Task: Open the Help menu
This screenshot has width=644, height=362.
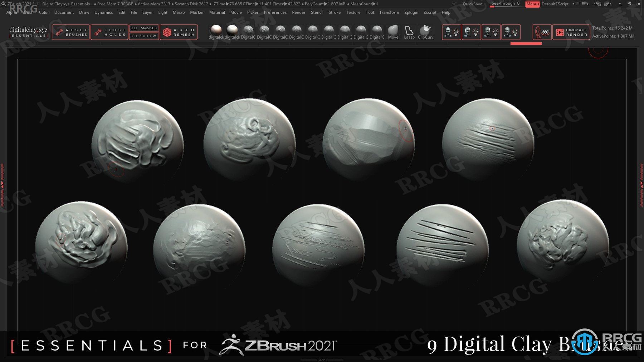Action: pos(446,12)
